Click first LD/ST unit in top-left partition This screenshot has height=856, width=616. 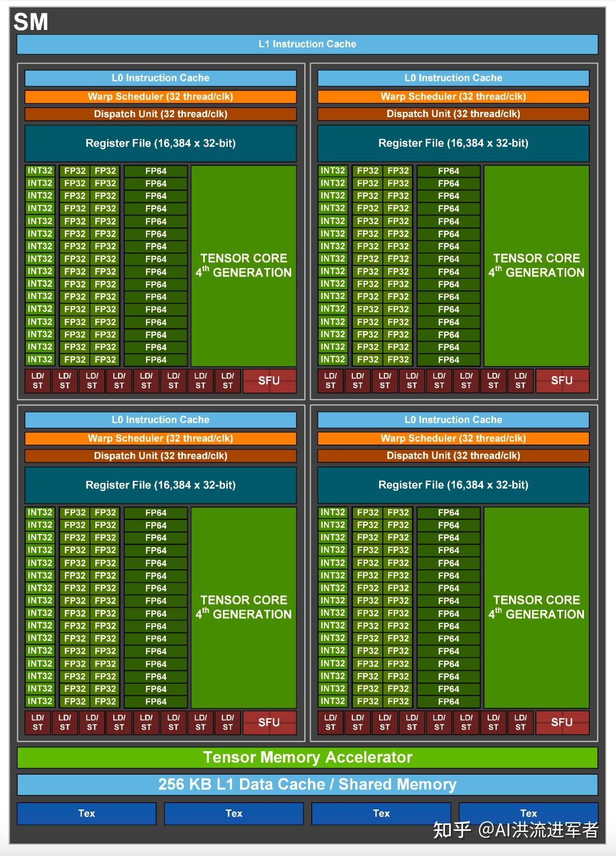coord(37,381)
